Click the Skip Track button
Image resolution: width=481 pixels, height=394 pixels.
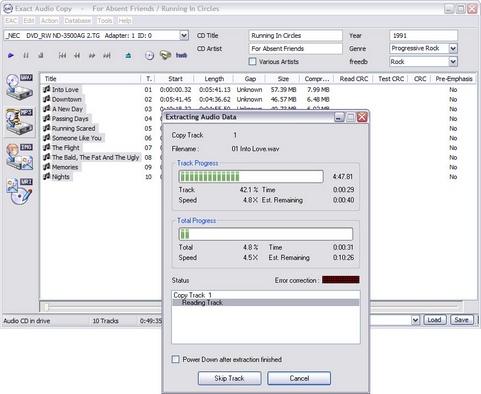click(229, 378)
